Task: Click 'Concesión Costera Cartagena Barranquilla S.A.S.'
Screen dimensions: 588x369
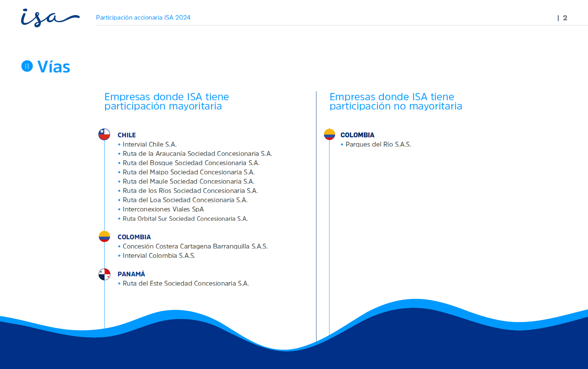Action: pos(195,246)
